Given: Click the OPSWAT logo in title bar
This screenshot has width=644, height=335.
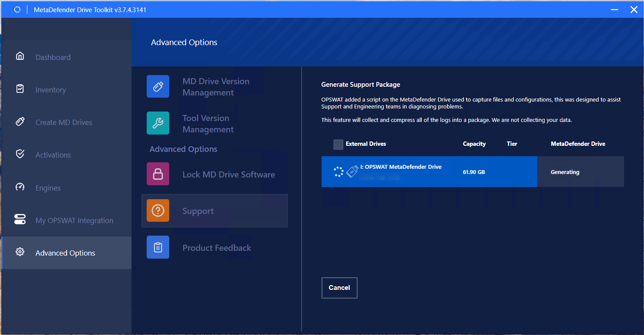Looking at the screenshot, I should [17, 10].
